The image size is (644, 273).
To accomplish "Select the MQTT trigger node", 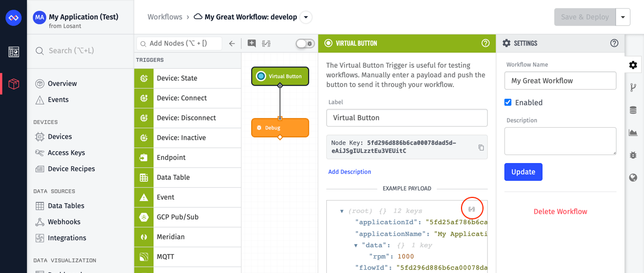I will tap(187, 257).
